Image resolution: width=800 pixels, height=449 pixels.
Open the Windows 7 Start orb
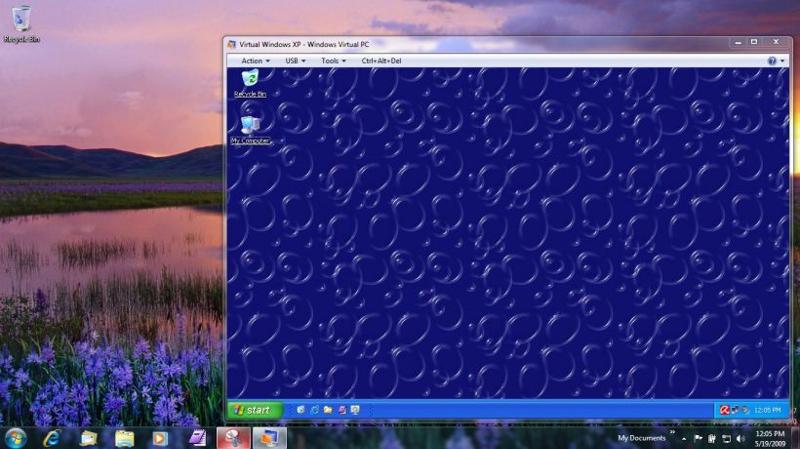click(x=16, y=438)
